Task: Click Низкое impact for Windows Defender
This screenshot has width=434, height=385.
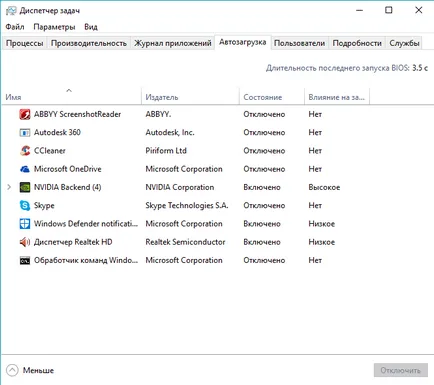Action: 321,224
